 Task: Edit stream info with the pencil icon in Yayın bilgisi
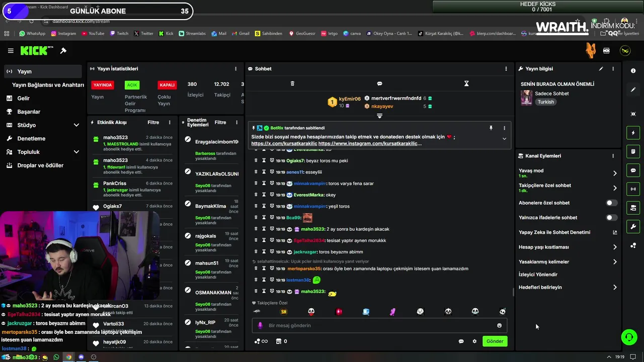[601, 69]
